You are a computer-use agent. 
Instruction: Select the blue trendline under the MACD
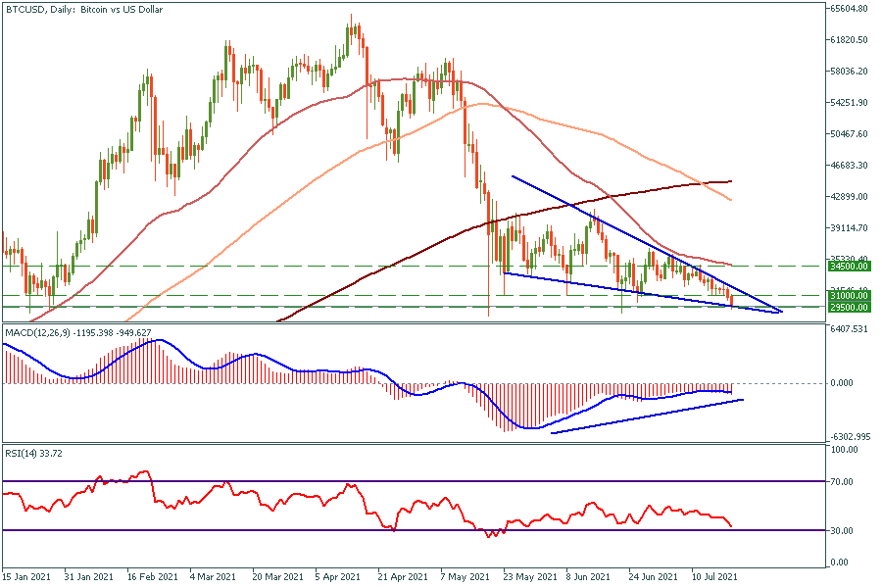[x=647, y=416]
